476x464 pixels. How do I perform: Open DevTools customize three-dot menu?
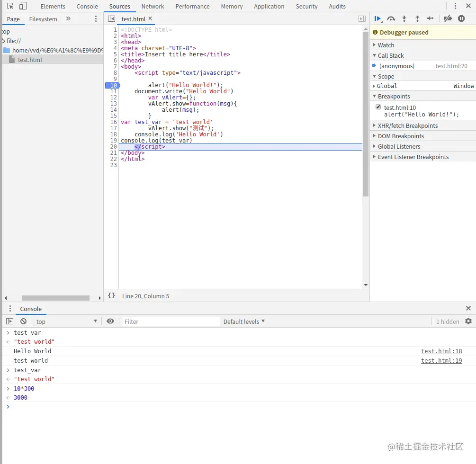coord(455,6)
